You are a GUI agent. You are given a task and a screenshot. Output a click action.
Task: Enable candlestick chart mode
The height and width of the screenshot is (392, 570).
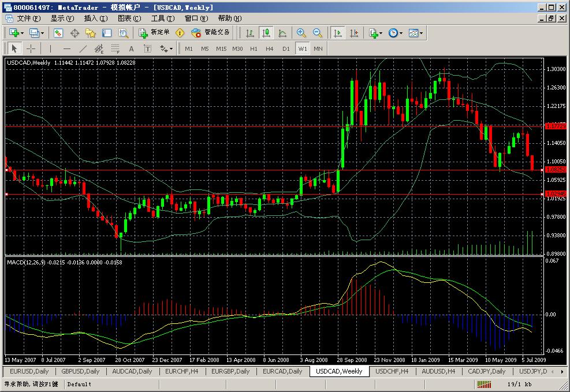click(266, 33)
